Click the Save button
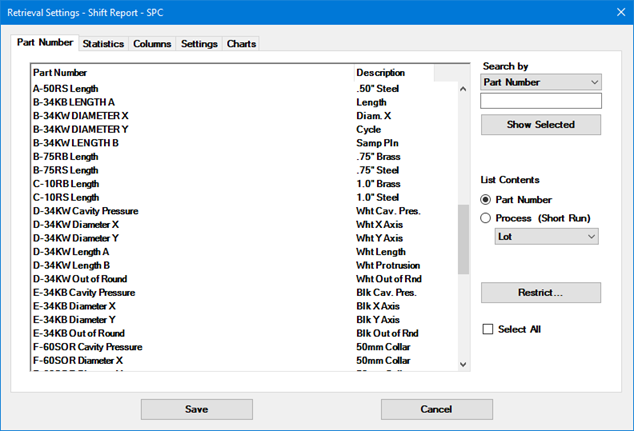 [196, 409]
